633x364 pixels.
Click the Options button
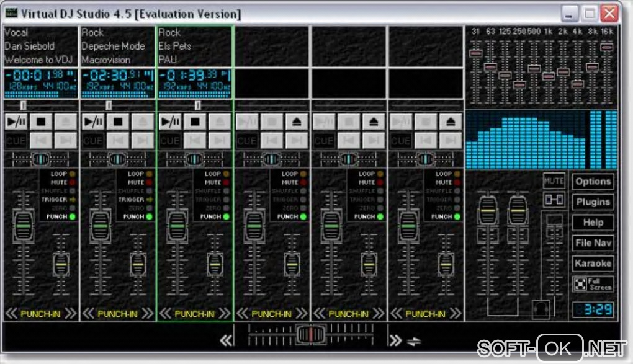pyautogui.click(x=593, y=181)
